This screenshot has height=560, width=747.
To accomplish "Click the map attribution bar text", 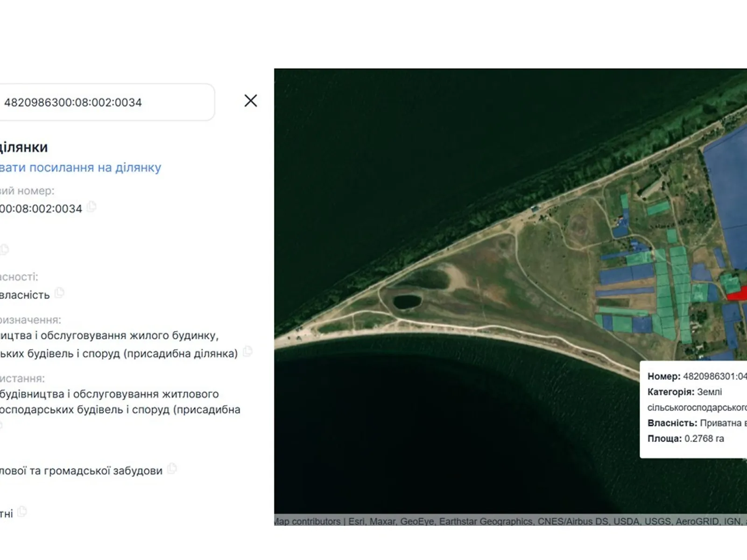I will pyautogui.click(x=509, y=521).
